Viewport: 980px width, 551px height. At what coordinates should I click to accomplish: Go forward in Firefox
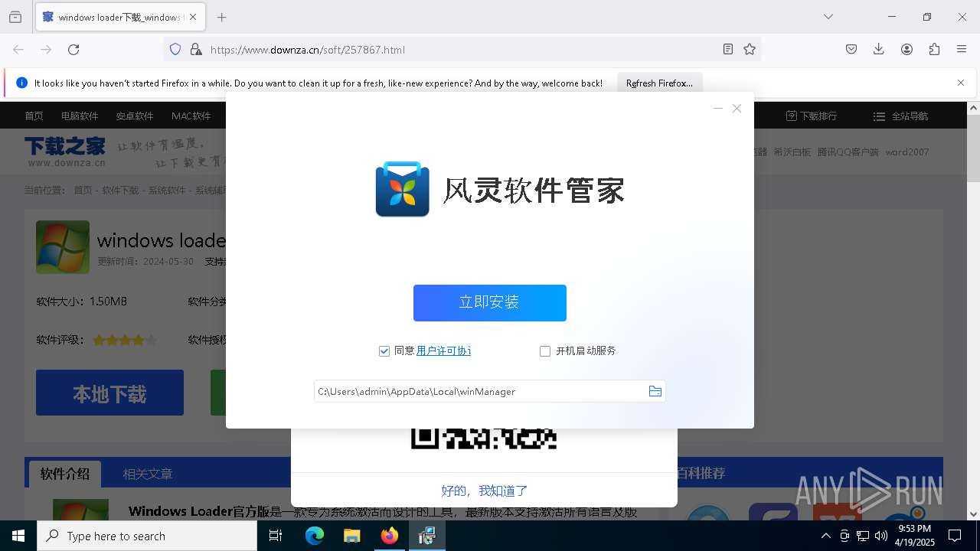click(46, 49)
